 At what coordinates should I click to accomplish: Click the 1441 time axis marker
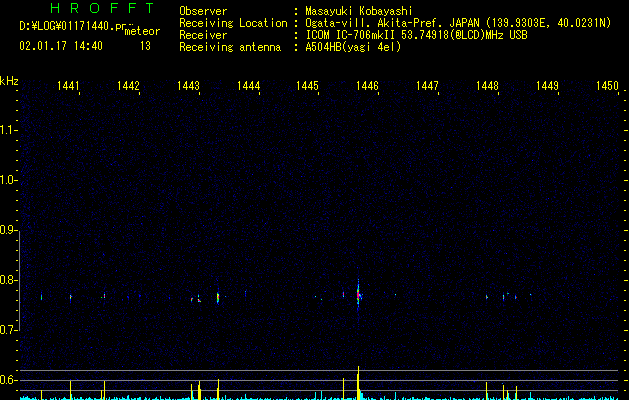tap(68, 86)
